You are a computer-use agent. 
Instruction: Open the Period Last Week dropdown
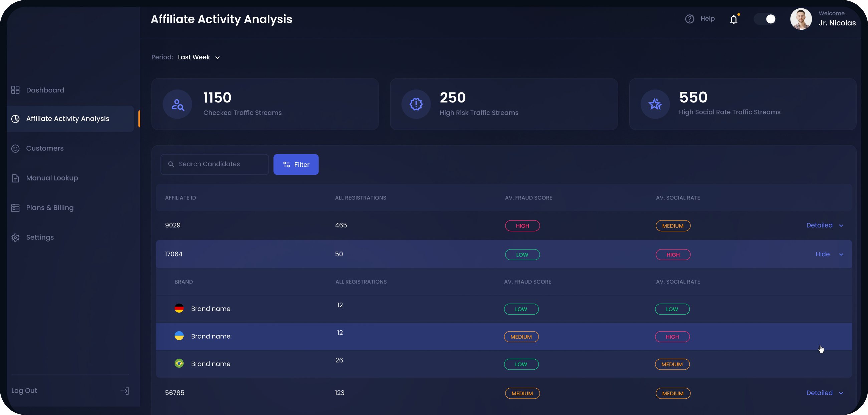(x=199, y=57)
